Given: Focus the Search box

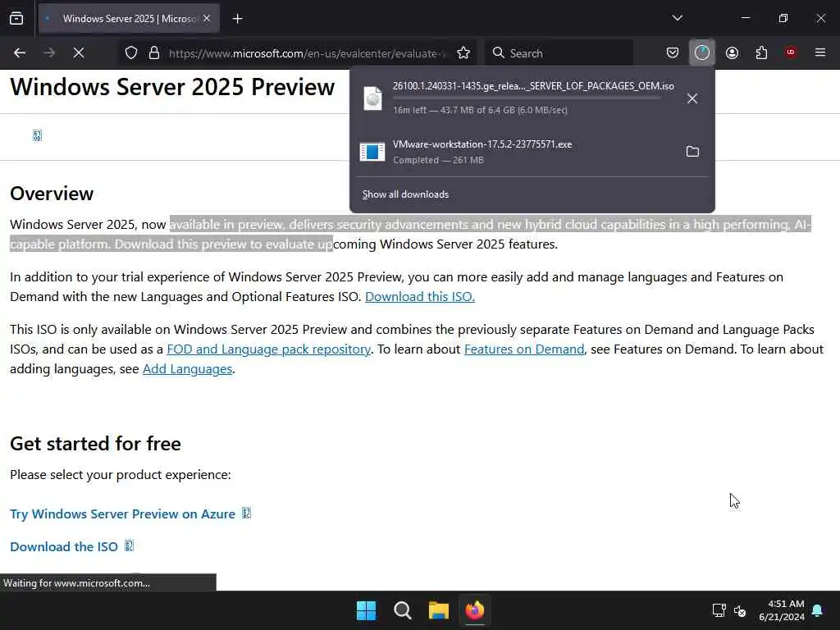Looking at the screenshot, I should coord(559,53).
